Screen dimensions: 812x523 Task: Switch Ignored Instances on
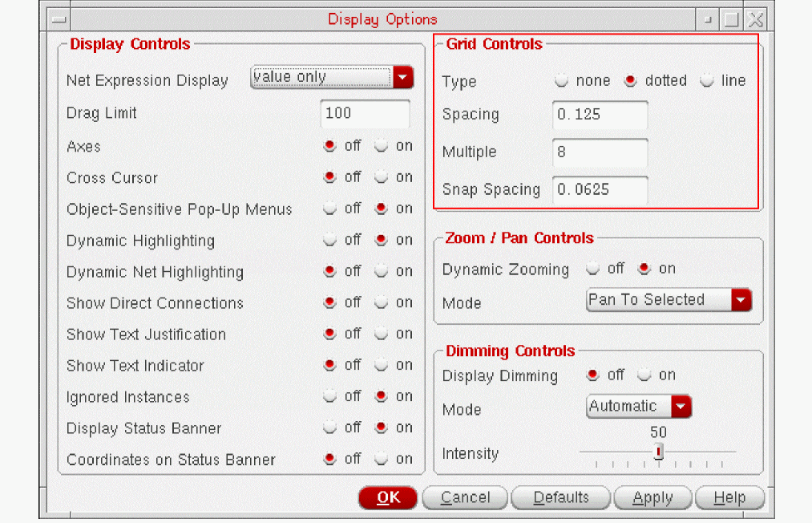381,396
